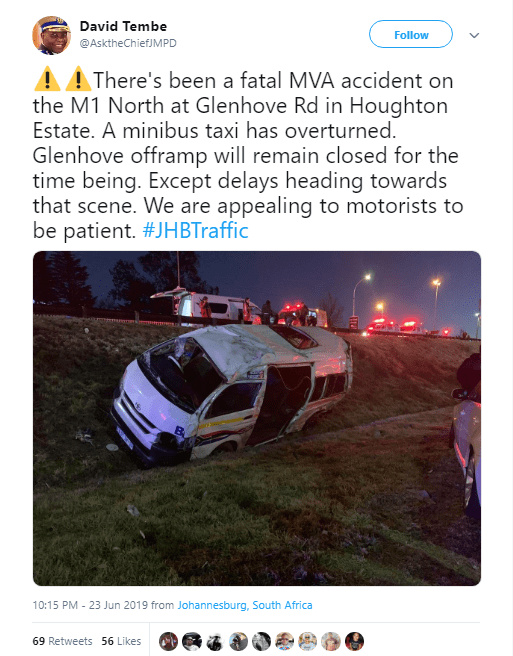Open the #JHBTraffic hashtag

(x=195, y=231)
